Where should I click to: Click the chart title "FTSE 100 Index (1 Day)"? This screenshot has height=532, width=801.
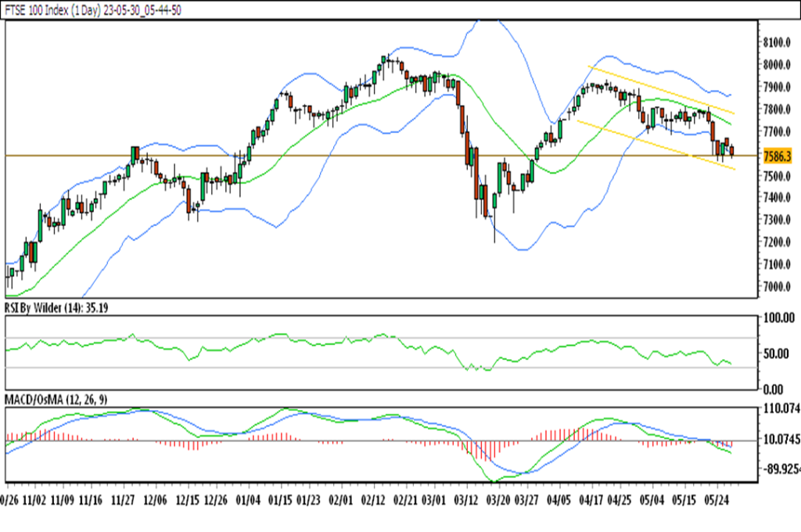point(53,10)
